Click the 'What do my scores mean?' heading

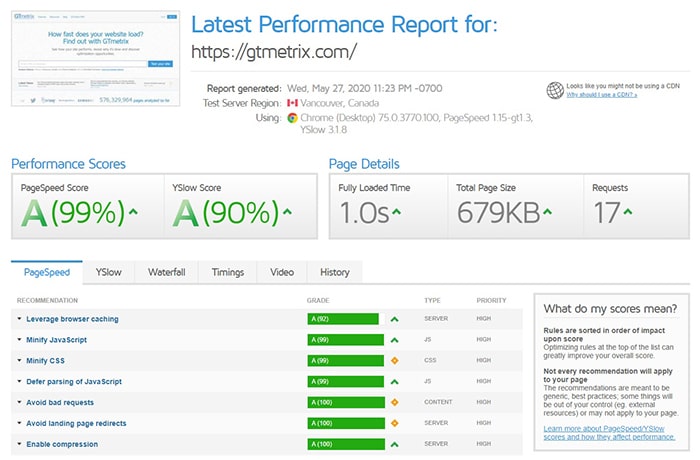[x=610, y=309]
